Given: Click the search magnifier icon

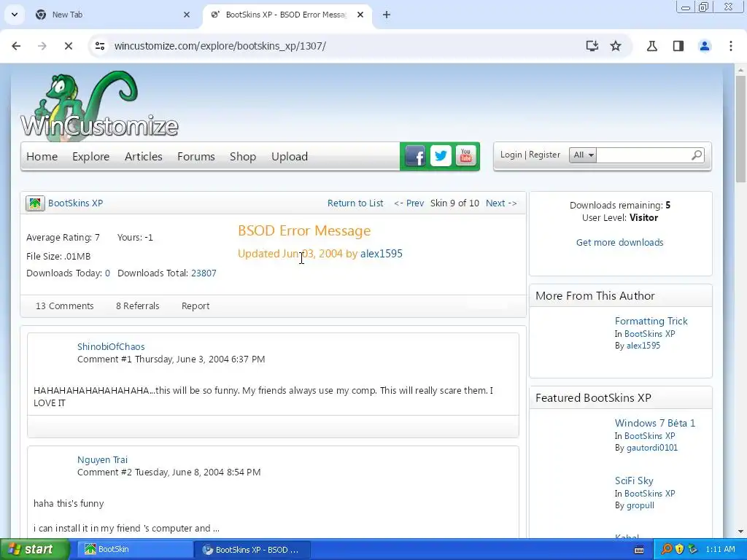Looking at the screenshot, I should pos(697,155).
